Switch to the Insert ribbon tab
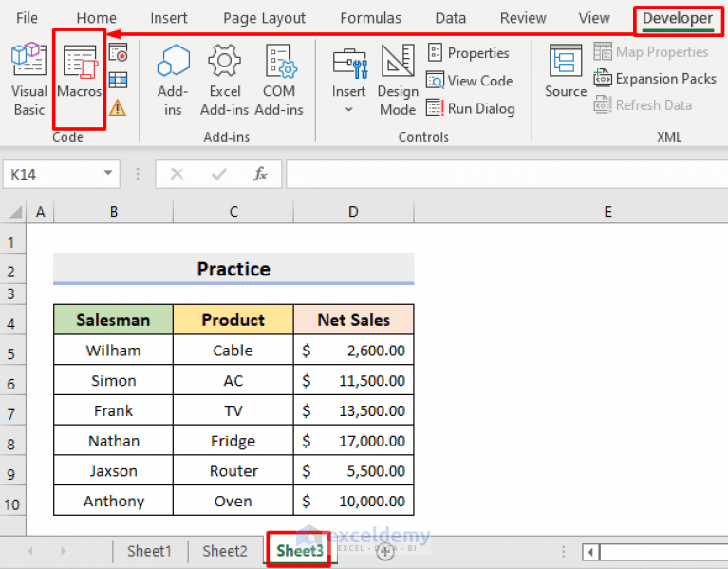Image resolution: width=728 pixels, height=569 pixels. (169, 18)
